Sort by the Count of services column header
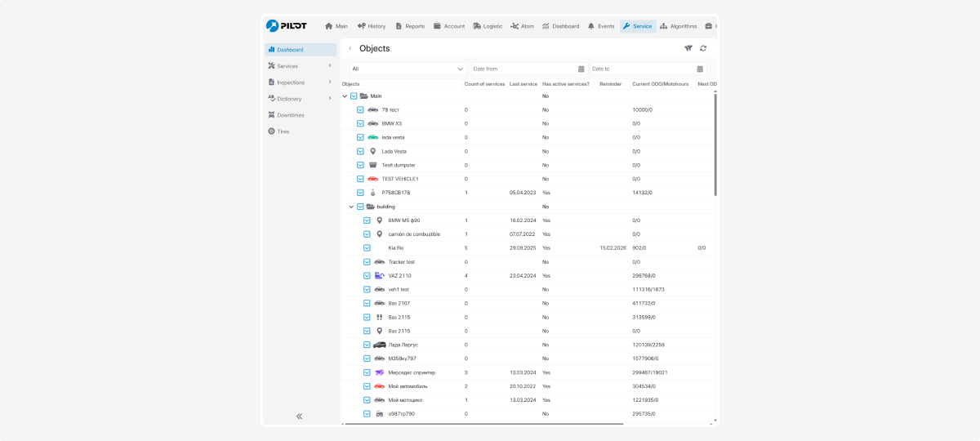 click(484, 84)
